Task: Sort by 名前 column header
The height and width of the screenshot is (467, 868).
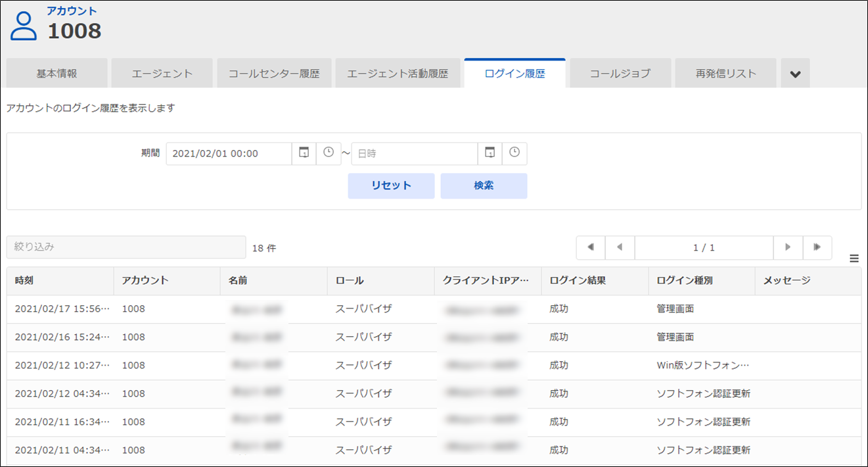Action: 274,280
